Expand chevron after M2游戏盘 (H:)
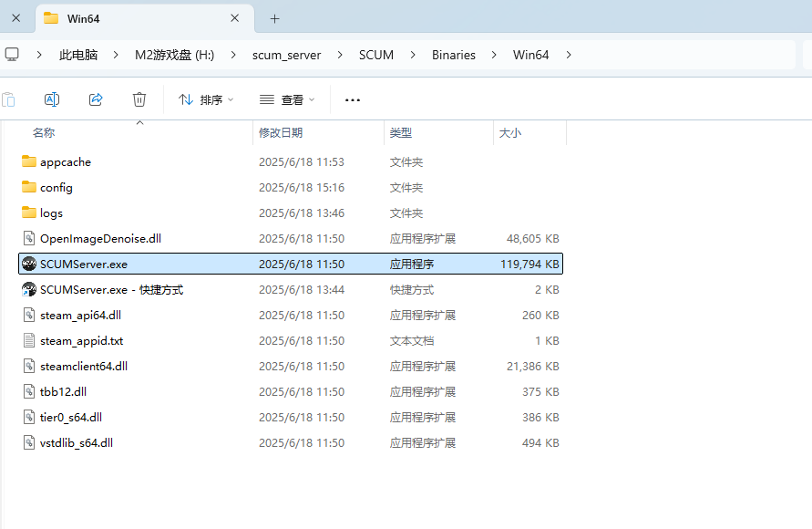The height and width of the screenshot is (529, 812). (x=233, y=55)
